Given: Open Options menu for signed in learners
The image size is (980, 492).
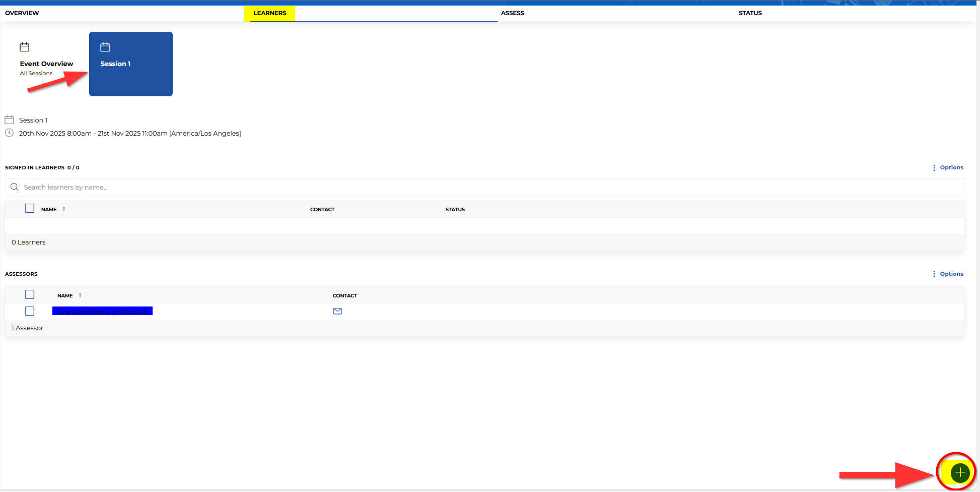Looking at the screenshot, I should pos(948,167).
